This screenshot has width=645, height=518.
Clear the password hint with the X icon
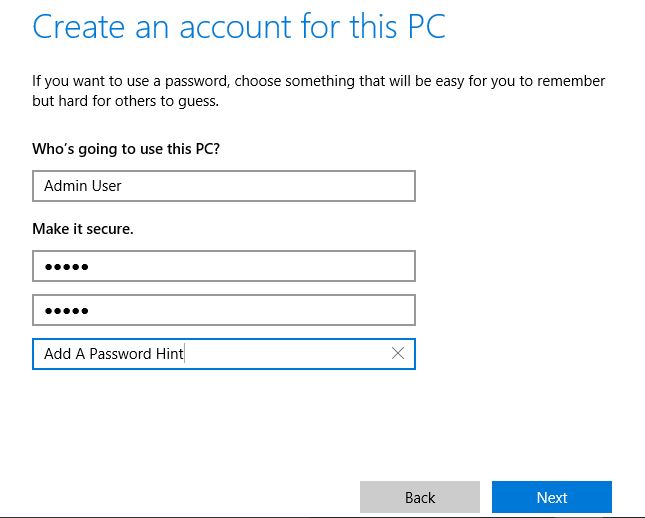398,353
